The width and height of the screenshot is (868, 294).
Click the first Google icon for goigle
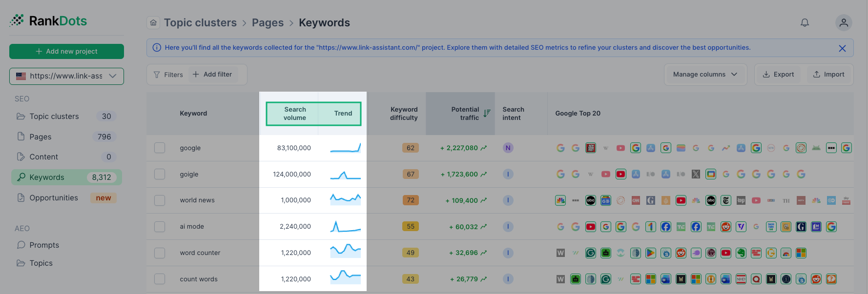click(560, 174)
